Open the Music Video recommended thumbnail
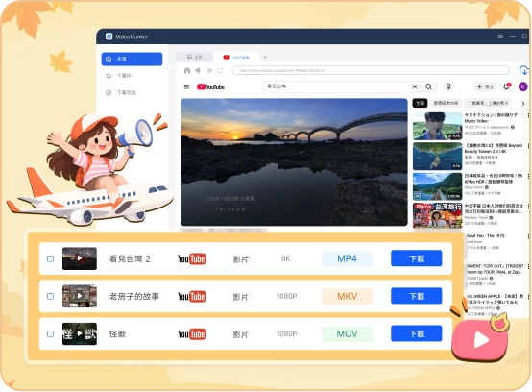This screenshot has width=532, height=392. click(x=437, y=126)
